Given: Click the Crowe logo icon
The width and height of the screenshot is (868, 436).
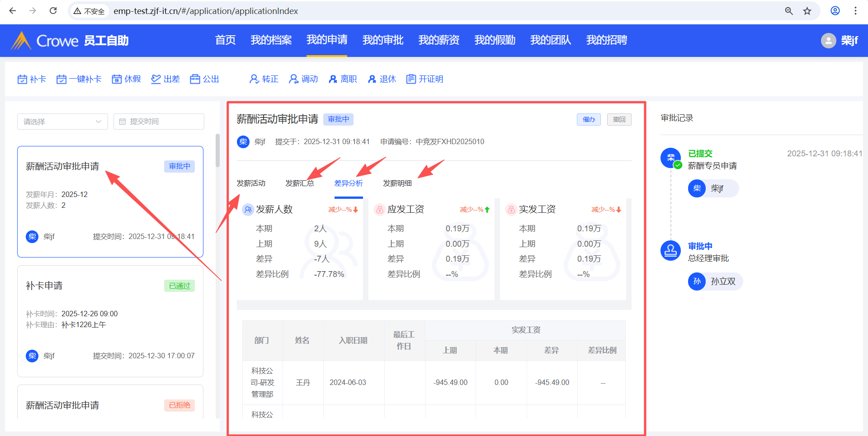Looking at the screenshot, I should [21, 40].
